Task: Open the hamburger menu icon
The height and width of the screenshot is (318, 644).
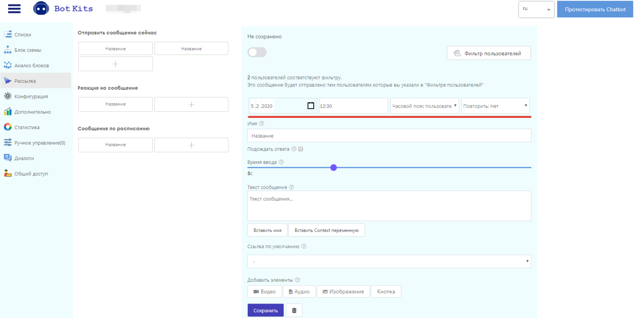Action: pos(14,9)
